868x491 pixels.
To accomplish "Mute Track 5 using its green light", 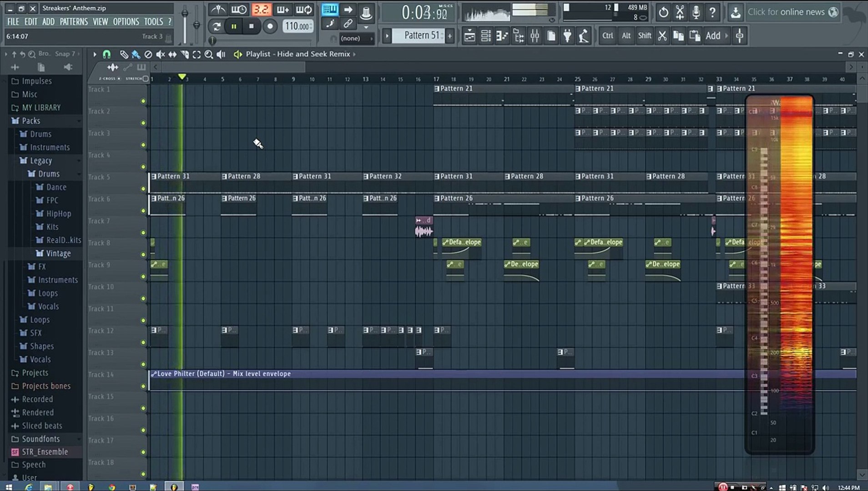I will tap(143, 189).
